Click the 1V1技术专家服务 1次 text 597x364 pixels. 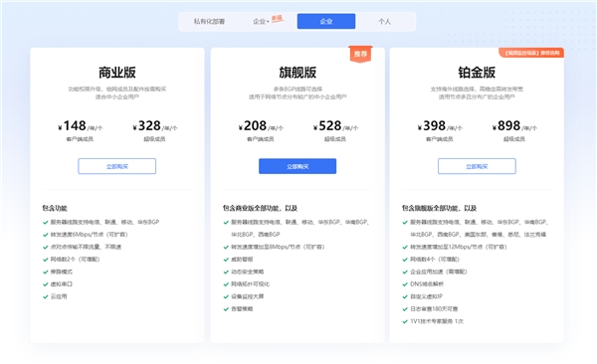coord(437,321)
